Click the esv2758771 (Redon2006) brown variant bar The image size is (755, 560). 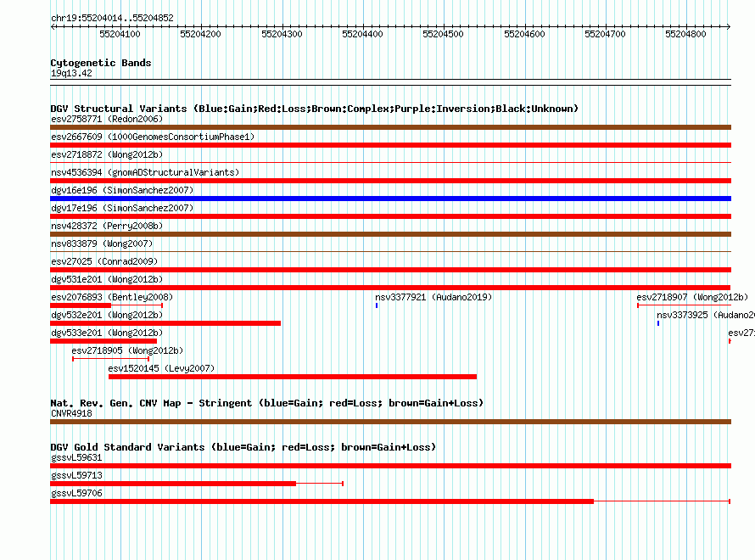[x=390, y=127]
